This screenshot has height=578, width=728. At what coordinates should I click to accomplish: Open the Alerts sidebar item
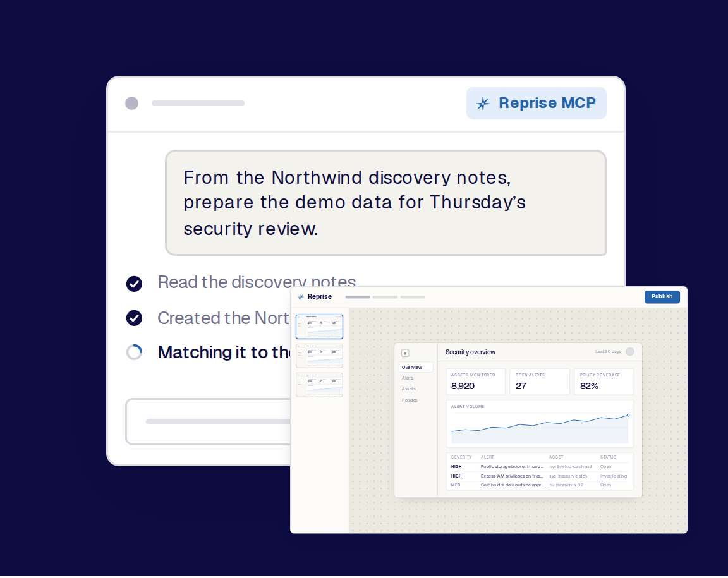pyautogui.click(x=408, y=378)
